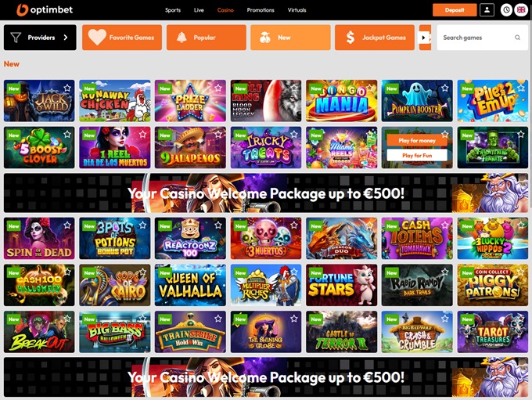The width and height of the screenshot is (532, 400).
Task: Click the heart icon on Favorite Games
Action: 97,38
